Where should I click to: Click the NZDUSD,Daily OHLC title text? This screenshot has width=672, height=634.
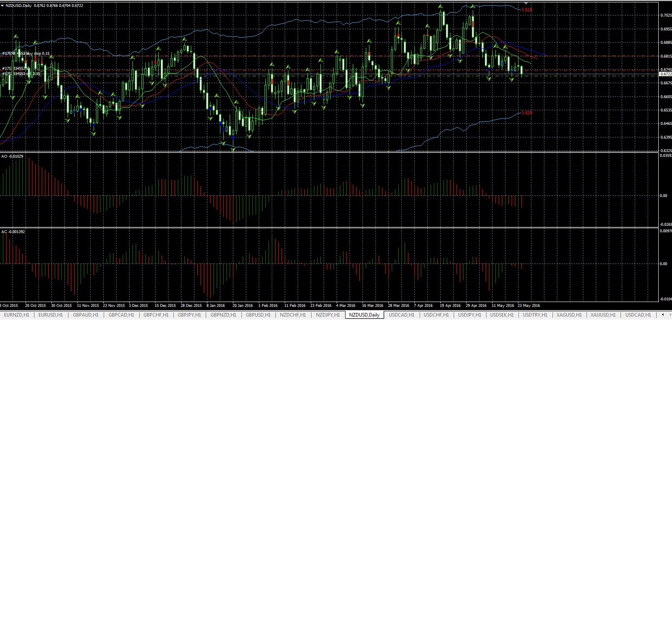click(x=44, y=6)
